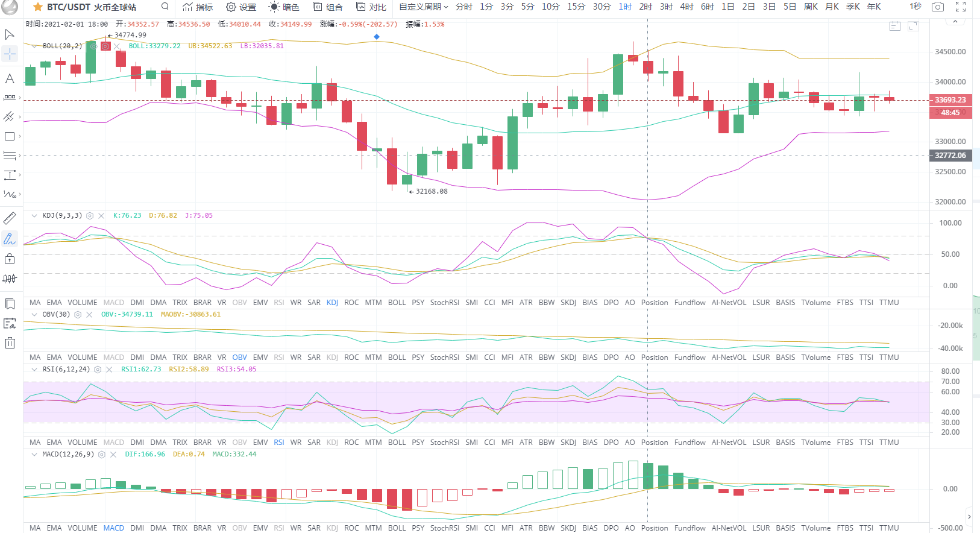Switch to the 周K timeframe

811,7
